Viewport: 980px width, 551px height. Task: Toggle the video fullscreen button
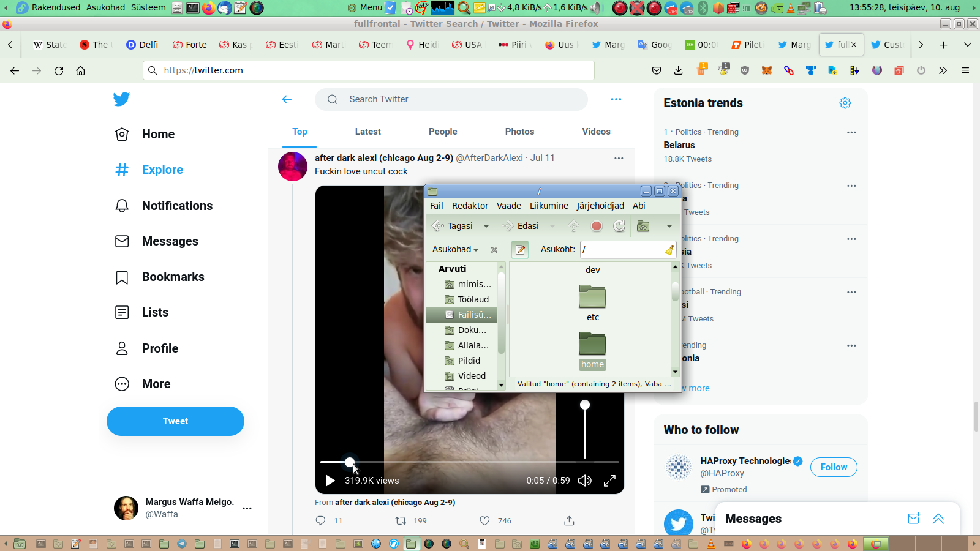pos(609,481)
